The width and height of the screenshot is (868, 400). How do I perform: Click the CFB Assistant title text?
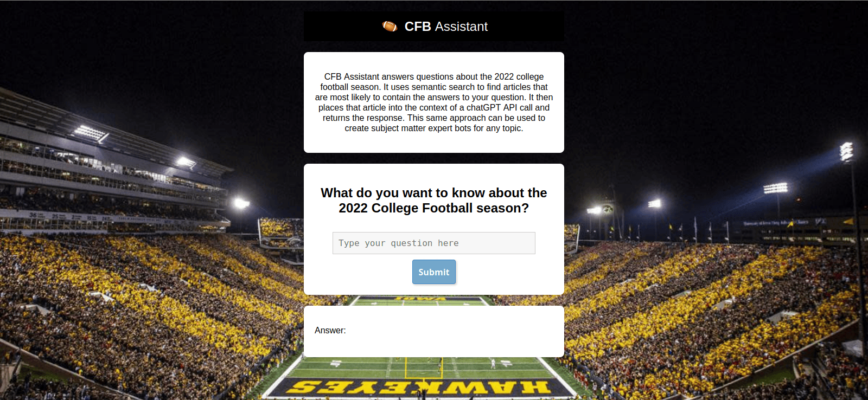[445, 27]
